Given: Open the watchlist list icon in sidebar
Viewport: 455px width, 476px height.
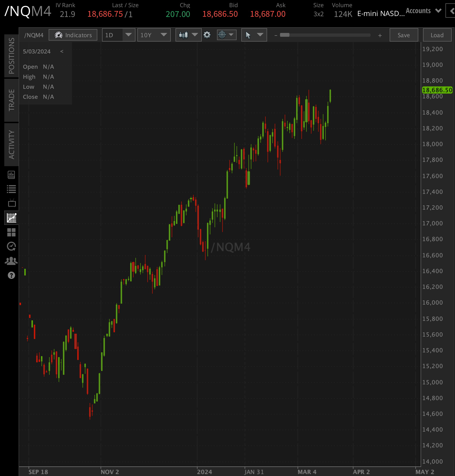Looking at the screenshot, I should pos(11,189).
